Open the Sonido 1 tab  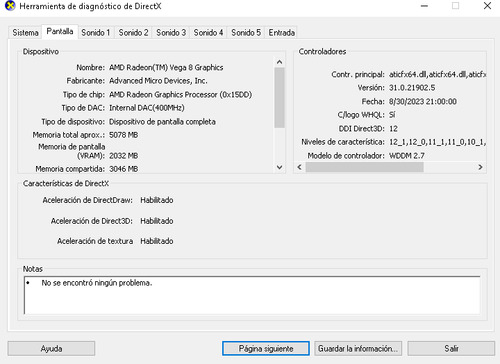click(x=96, y=33)
